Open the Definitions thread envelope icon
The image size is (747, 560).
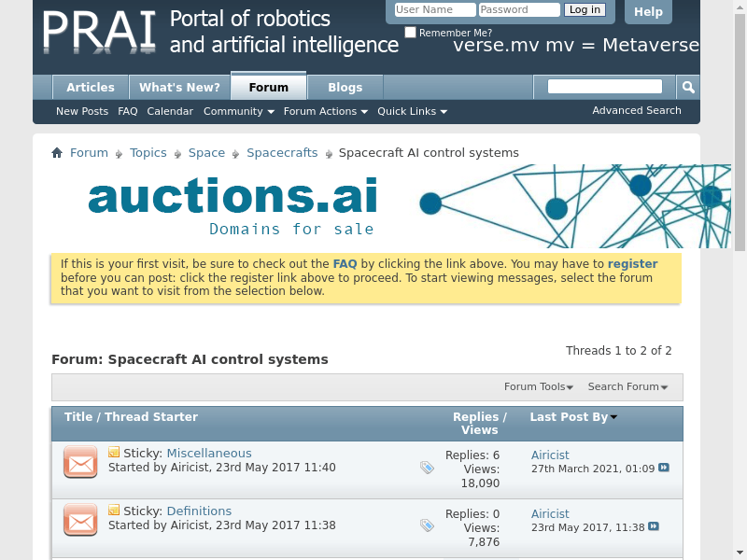[80, 520]
